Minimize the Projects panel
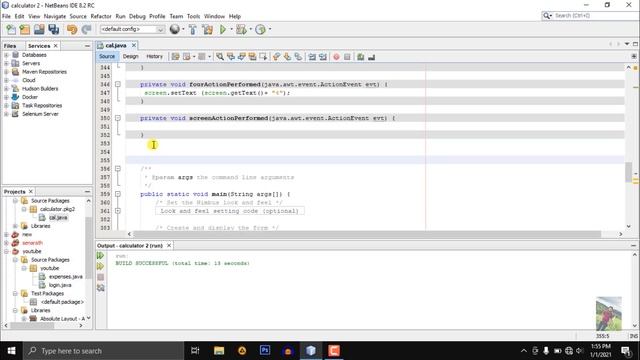The width and height of the screenshot is (640, 360). coord(87,191)
